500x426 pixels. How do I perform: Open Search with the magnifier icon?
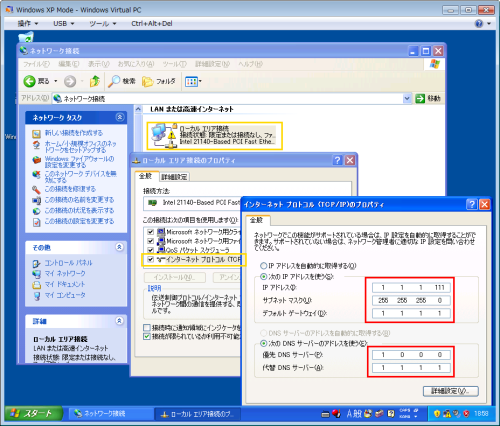tap(114, 81)
